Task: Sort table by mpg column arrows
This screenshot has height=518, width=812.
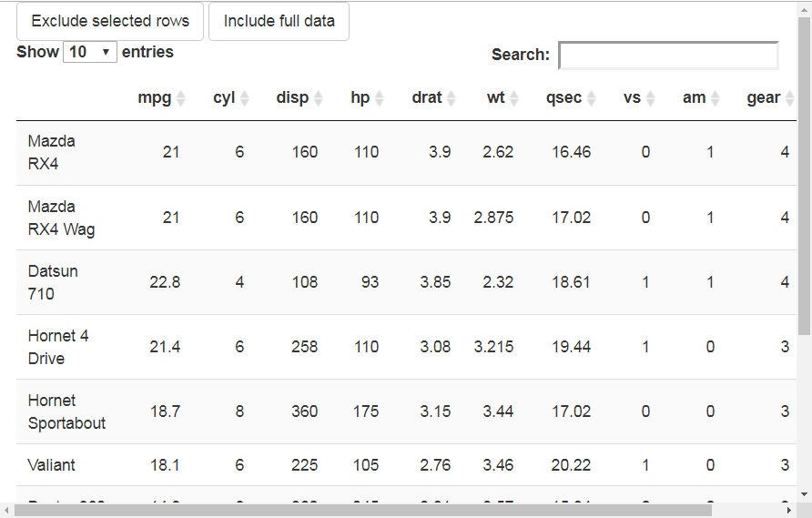Action: [180, 98]
